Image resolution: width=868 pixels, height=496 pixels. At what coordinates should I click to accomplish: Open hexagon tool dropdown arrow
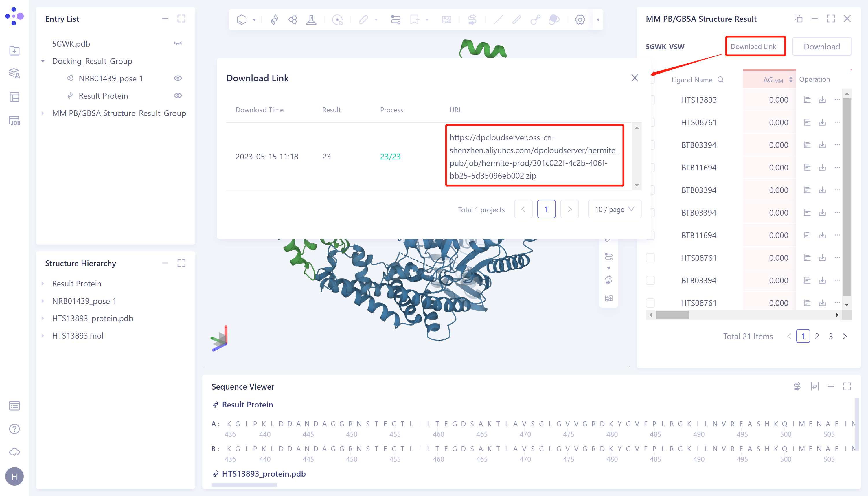(254, 20)
